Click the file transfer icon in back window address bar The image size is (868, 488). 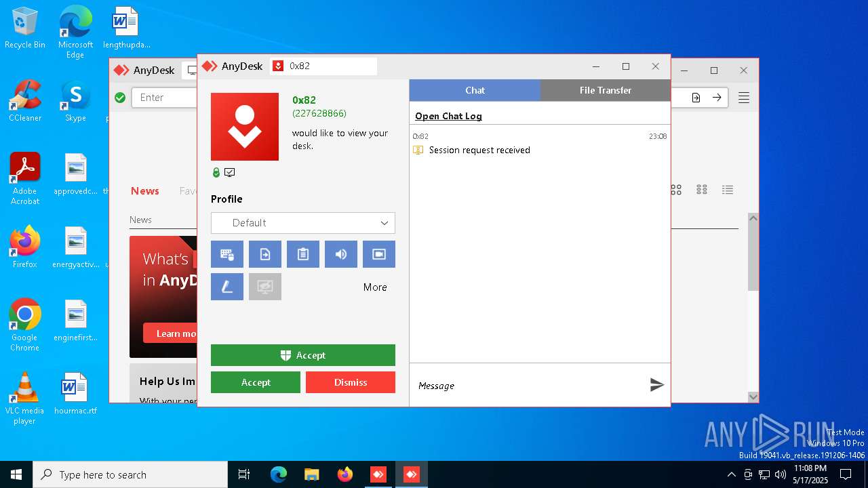coord(696,98)
